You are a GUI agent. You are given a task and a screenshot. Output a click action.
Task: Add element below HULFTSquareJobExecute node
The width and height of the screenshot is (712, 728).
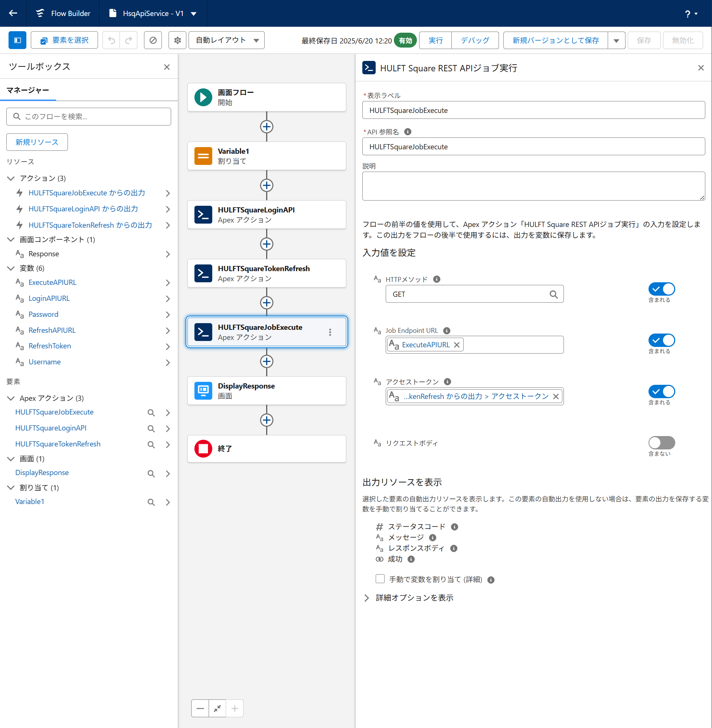267,361
